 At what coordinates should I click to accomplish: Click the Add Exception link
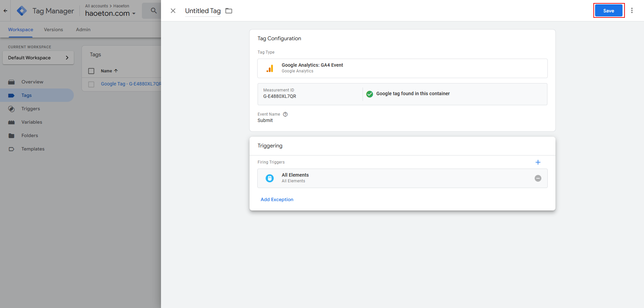[x=277, y=199]
